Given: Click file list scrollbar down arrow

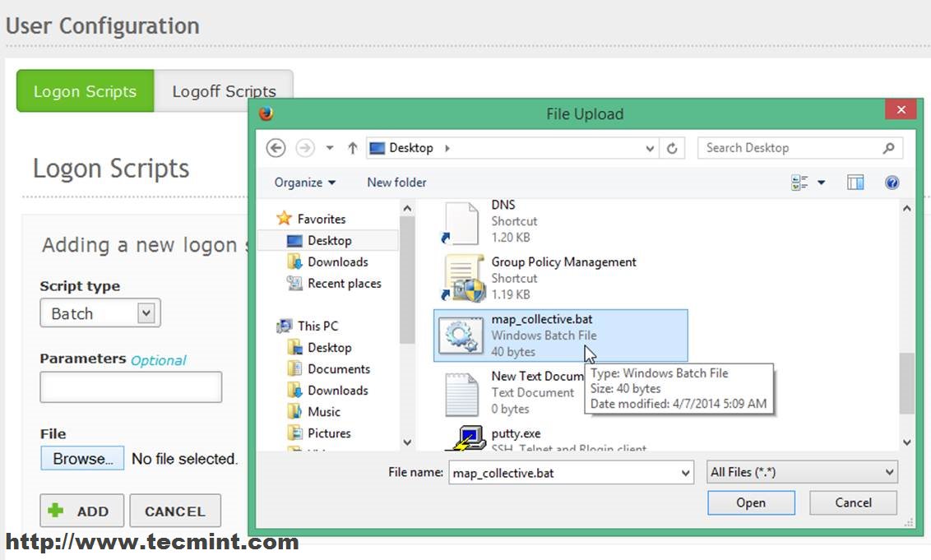Looking at the screenshot, I should [x=906, y=442].
